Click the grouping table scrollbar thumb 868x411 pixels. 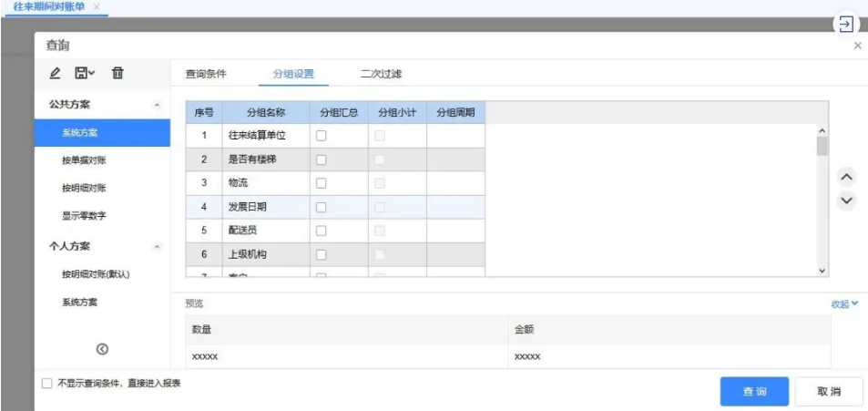coord(822,146)
